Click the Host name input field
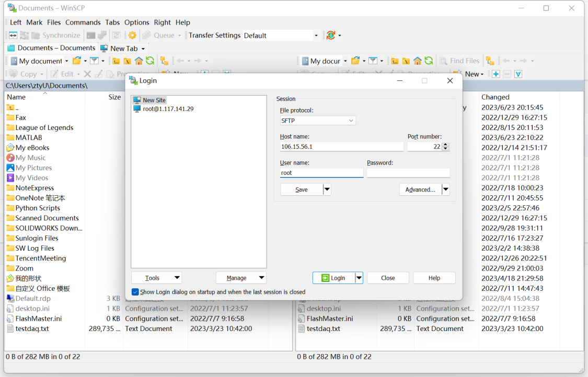Viewport: 588px width, 377px height. [342, 147]
